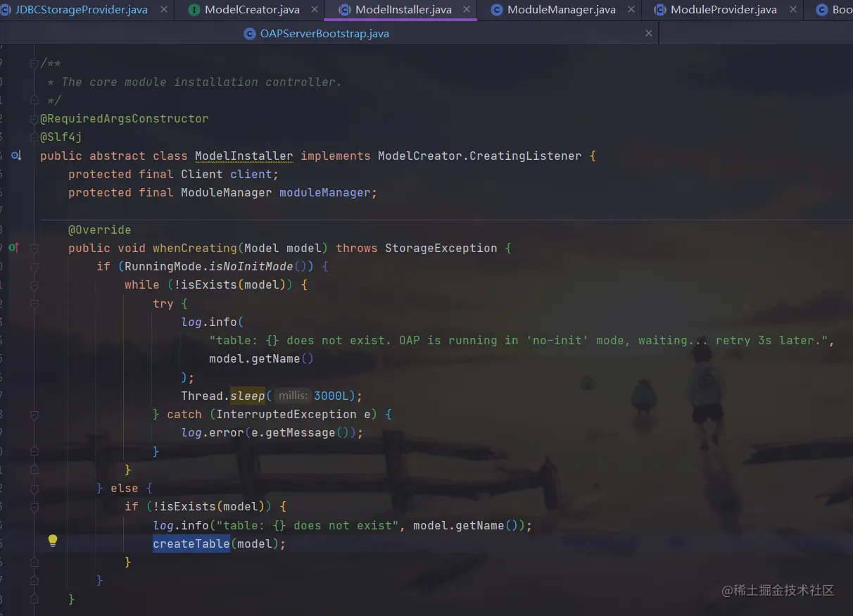This screenshot has width=853, height=616.
Task: Collapse the whenCreating method body
Action: (34, 248)
